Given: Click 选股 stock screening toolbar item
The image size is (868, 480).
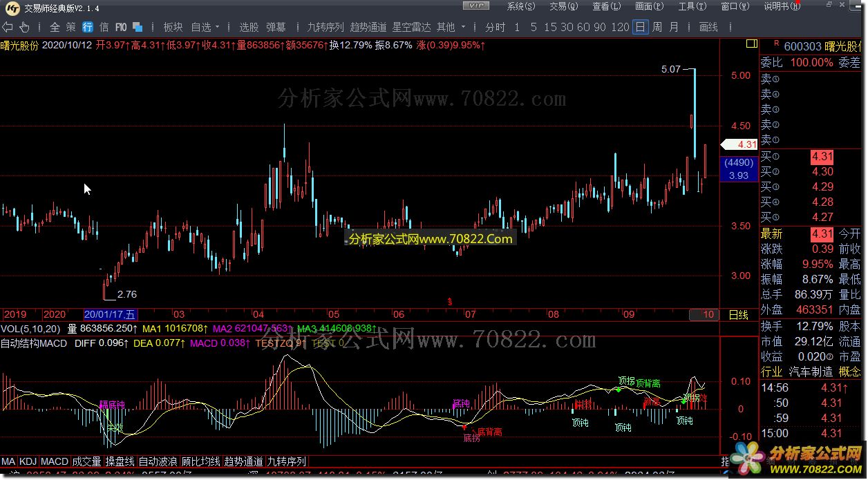Looking at the screenshot, I should pyautogui.click(x=249, y=27).
